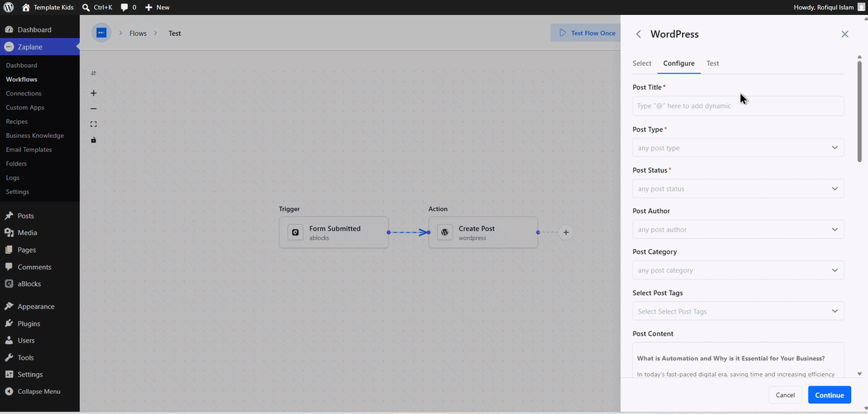868x414 pixels.
Task: Expand the Post Category dropdown
Action: 738,269
